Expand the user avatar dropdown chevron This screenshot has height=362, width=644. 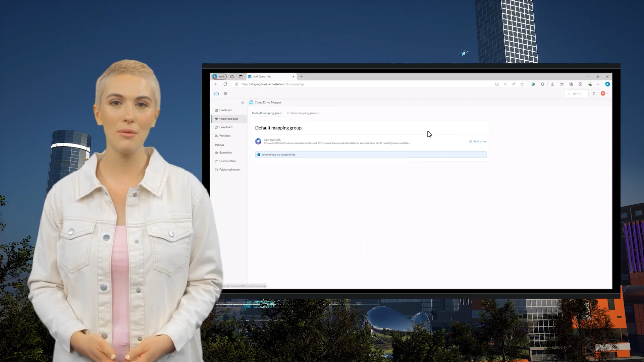click(x=607, y=94)
